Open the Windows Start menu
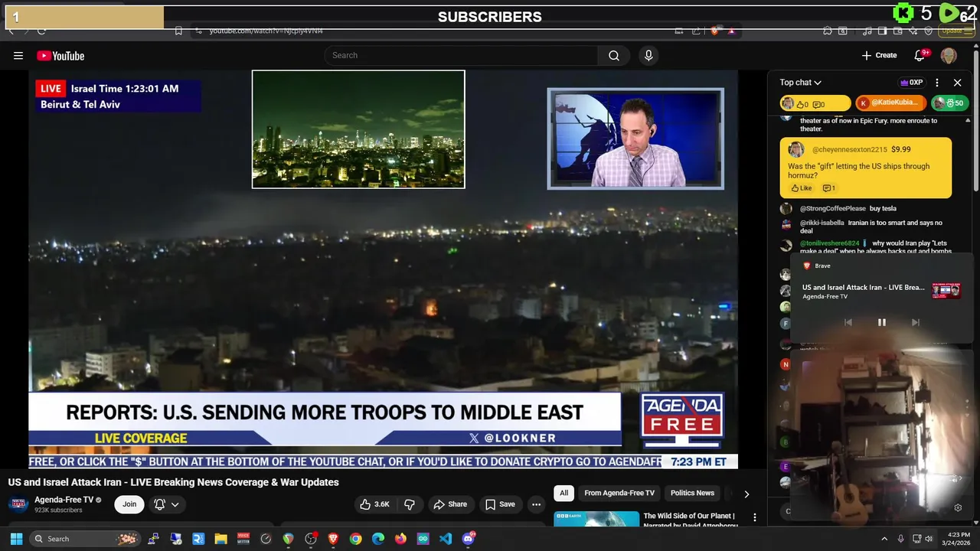Screen dimensions: 980x551 [x=16, y=539]
